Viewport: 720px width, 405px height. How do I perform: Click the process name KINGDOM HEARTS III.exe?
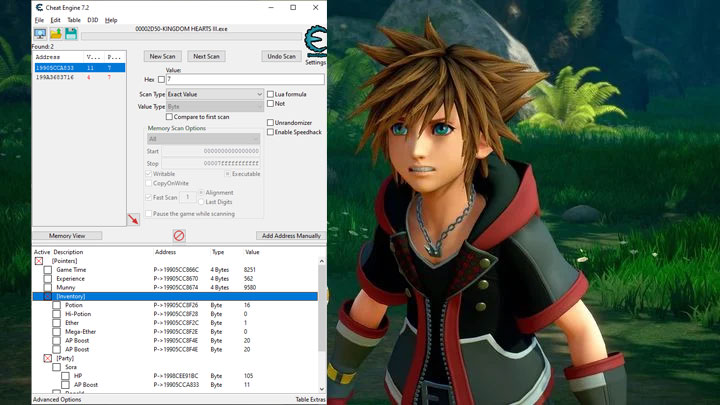point(181,28)
